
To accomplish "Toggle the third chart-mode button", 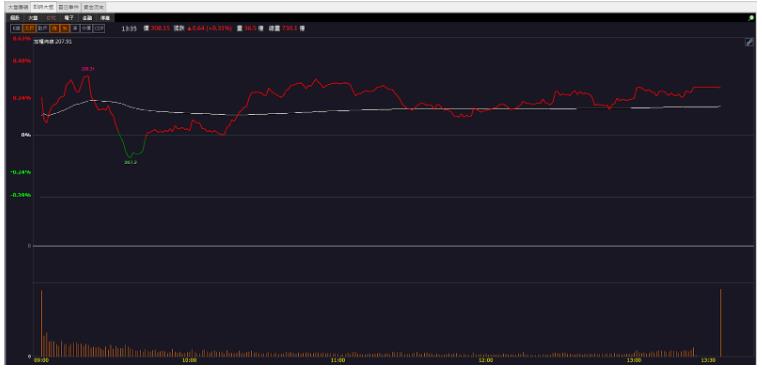I will pyautogui.click(x=42, y=28).
